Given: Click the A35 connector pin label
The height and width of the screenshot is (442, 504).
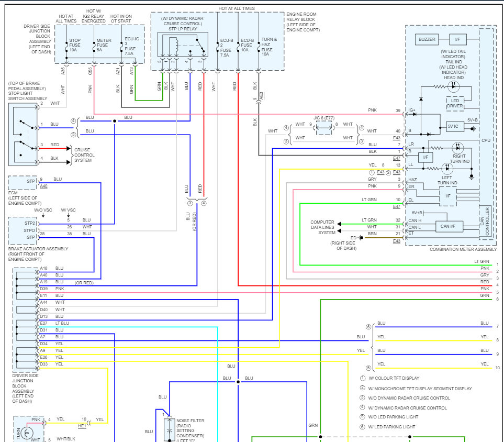Looking at the screenshot, I should tap(63, 71).
